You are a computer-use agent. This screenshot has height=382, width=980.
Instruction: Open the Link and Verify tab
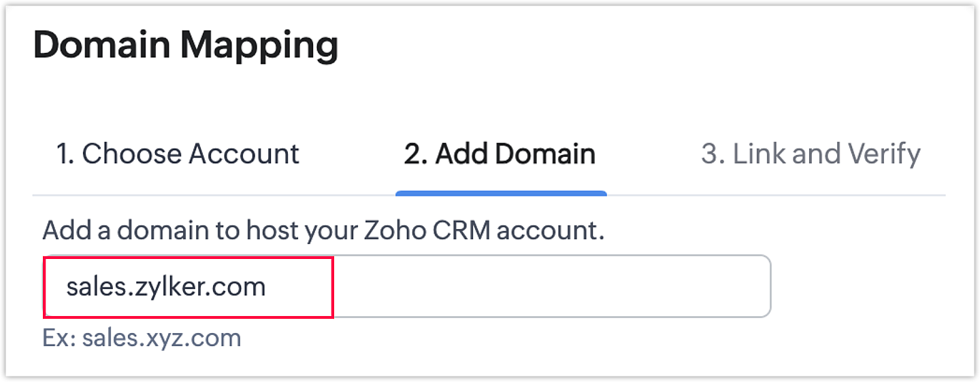(811, 154)
